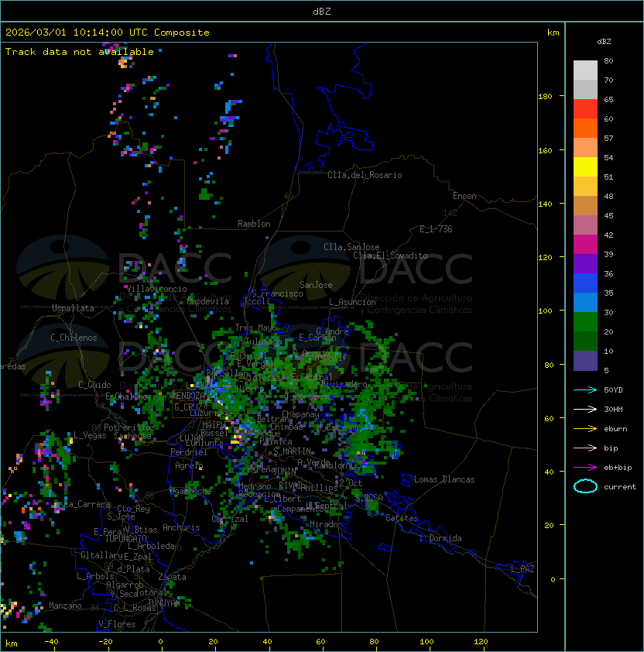Select the bright yellow swatch in the dBZ scale

click(585, 167)
